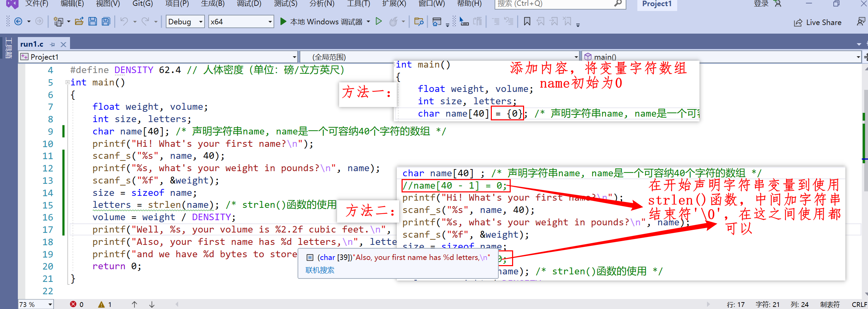Redo the last undone edit
The width and height of the screenshot is (868, 309).
pyautogui.click(x=146, y=22)
